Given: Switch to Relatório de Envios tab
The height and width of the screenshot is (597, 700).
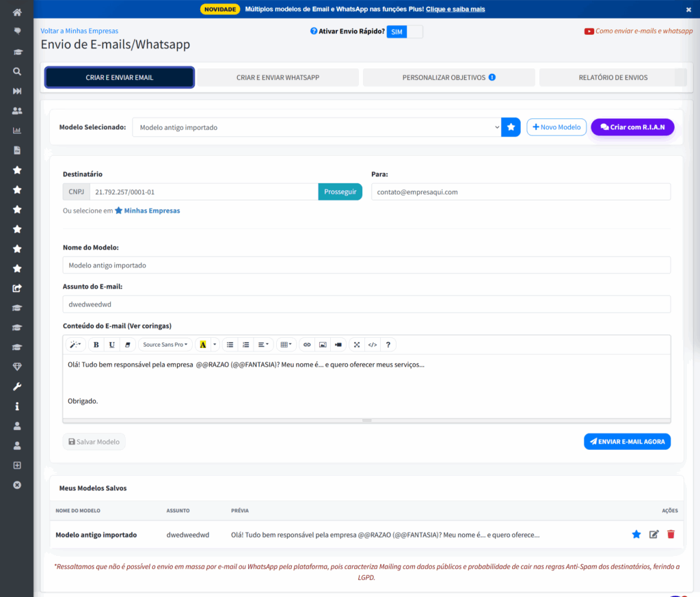Looking at the screenshot, I should [613, 78].
